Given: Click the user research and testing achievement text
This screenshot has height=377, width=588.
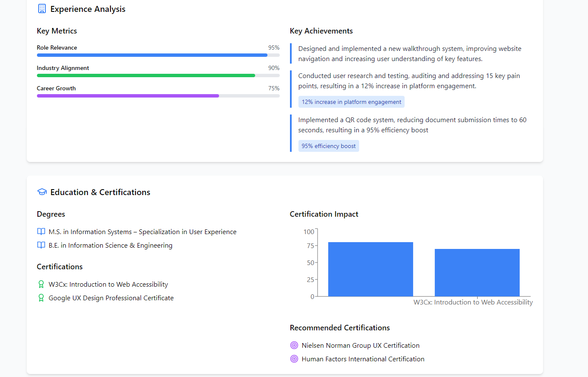Looking at the screenshot, I should tap(409, 81).
